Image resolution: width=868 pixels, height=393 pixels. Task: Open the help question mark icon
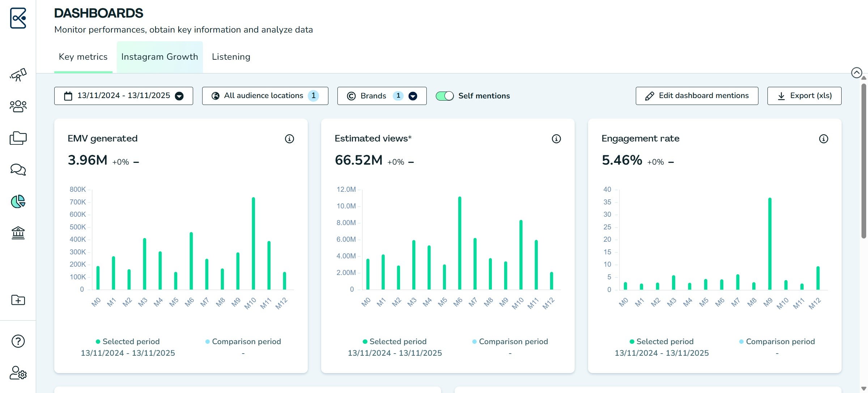[18, 341]
